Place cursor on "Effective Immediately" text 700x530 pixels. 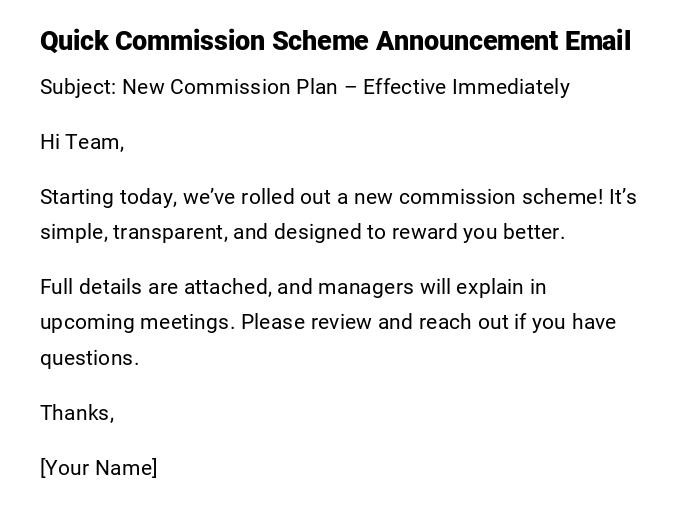coord(466,87)
